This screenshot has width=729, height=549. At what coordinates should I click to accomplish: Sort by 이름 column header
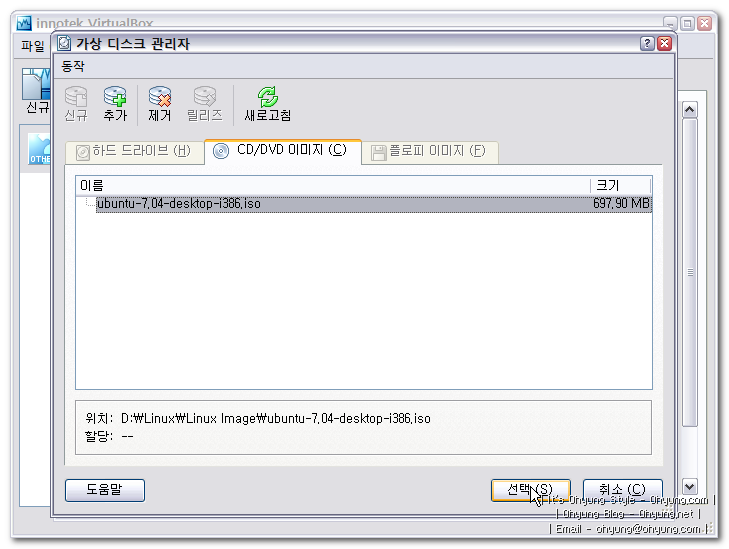pos(332,185)
